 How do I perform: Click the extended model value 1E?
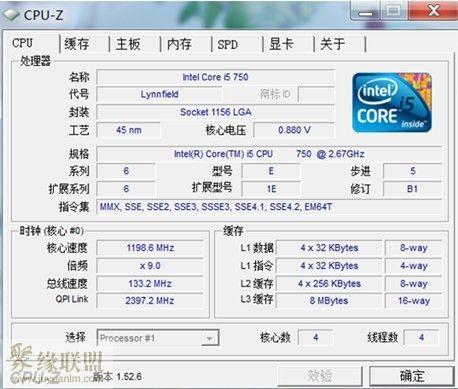coord(271,189)
